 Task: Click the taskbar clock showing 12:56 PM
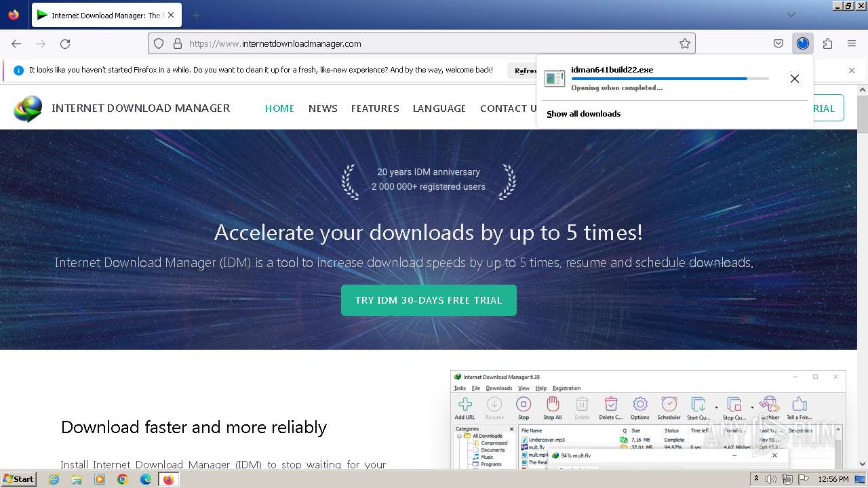pyautogui.click(x=833, y=479)
